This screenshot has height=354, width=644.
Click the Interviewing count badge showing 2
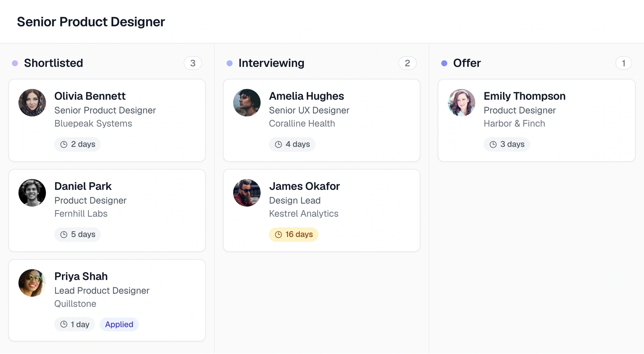click(407, 63)
